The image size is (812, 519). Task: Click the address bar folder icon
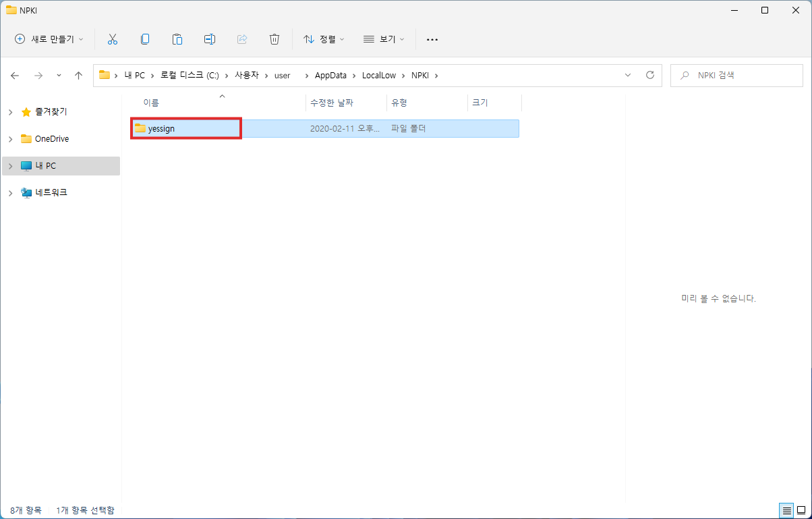[105, 76]
